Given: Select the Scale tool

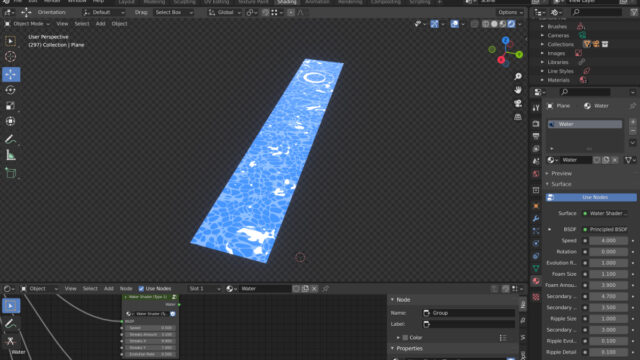Looking at the screenshot, I should (11, 106).
